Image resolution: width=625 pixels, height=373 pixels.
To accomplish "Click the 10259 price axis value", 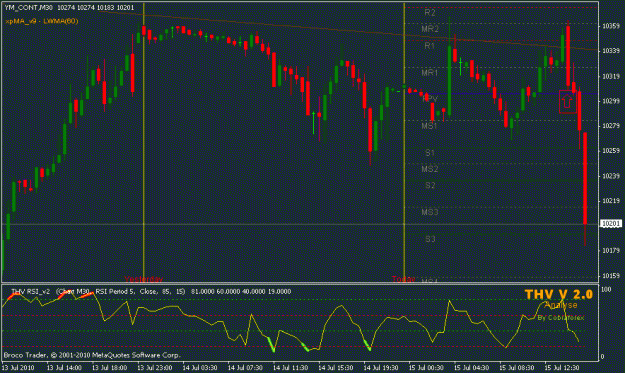I will (611, 151).
